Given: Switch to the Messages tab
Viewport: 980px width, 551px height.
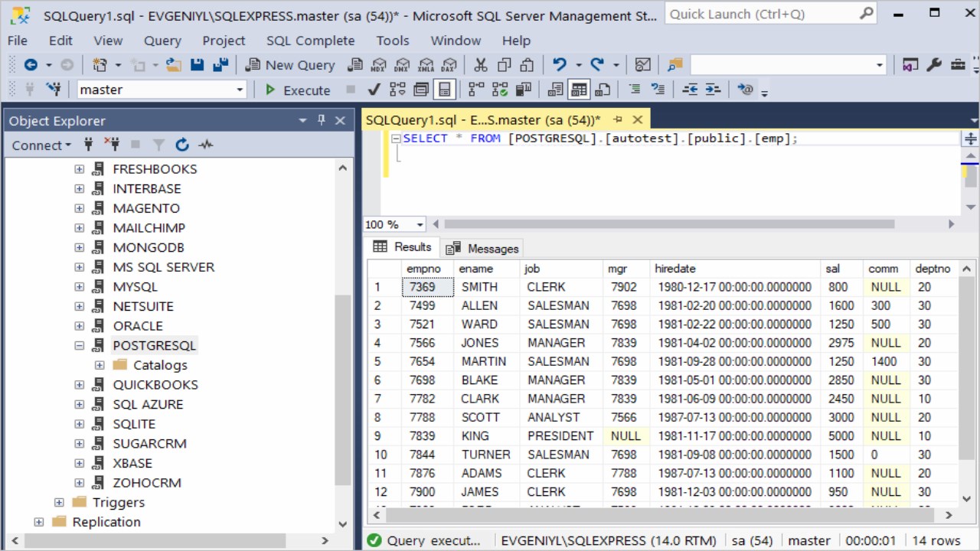Looking at the screenshot, I should pos(483,248).
